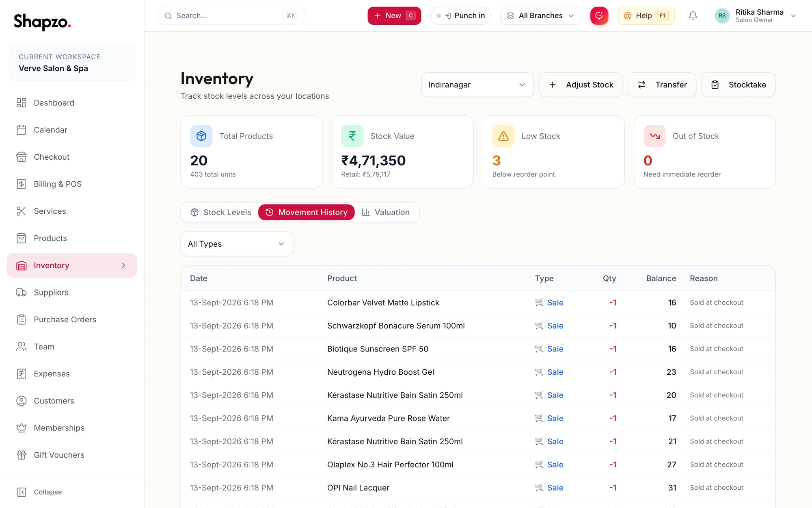Start a Stocktake
The height and width of the screenshot is (508, 812).
pos(738,85)
